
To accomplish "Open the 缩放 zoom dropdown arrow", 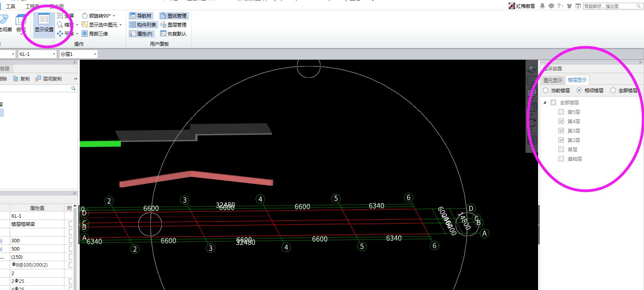I will (x=77, y=25).
